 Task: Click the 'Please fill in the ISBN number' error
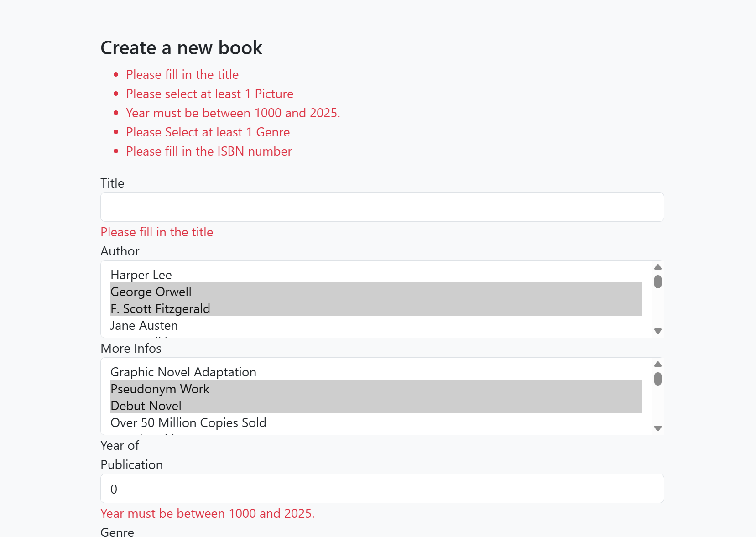209,151
